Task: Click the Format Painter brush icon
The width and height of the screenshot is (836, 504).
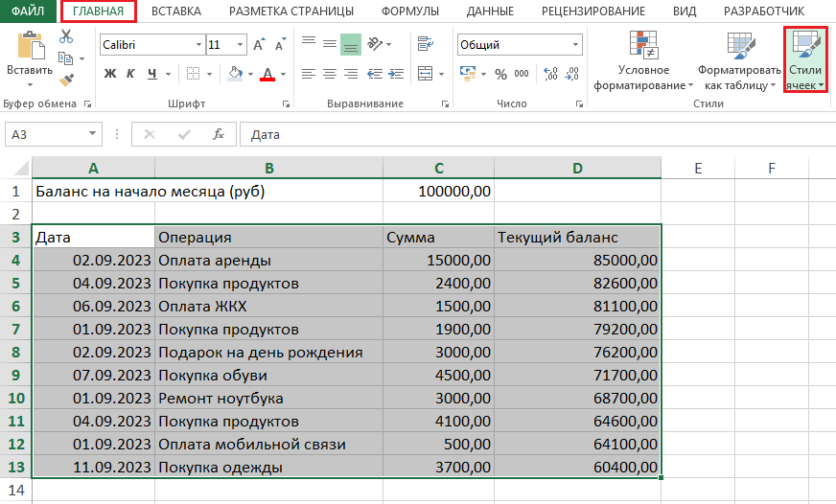Action: pos(66,80)
